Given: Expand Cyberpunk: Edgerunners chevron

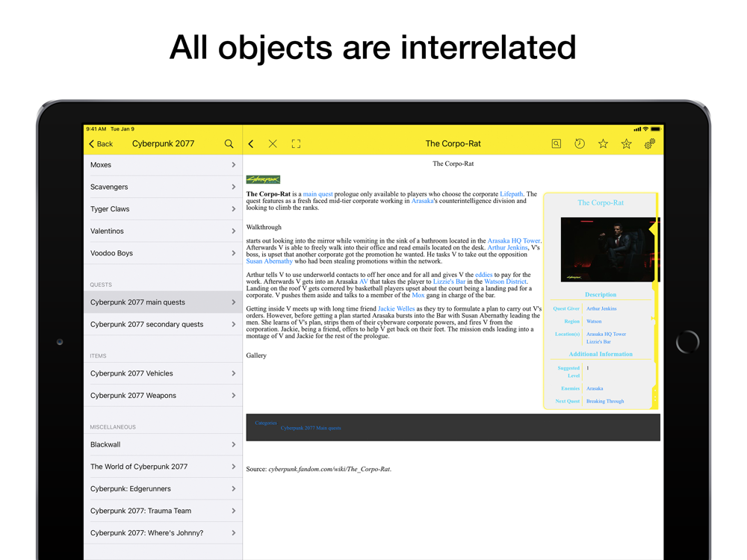Looking at the screenshot, I should pyautogui.click(x=233, y=488).
